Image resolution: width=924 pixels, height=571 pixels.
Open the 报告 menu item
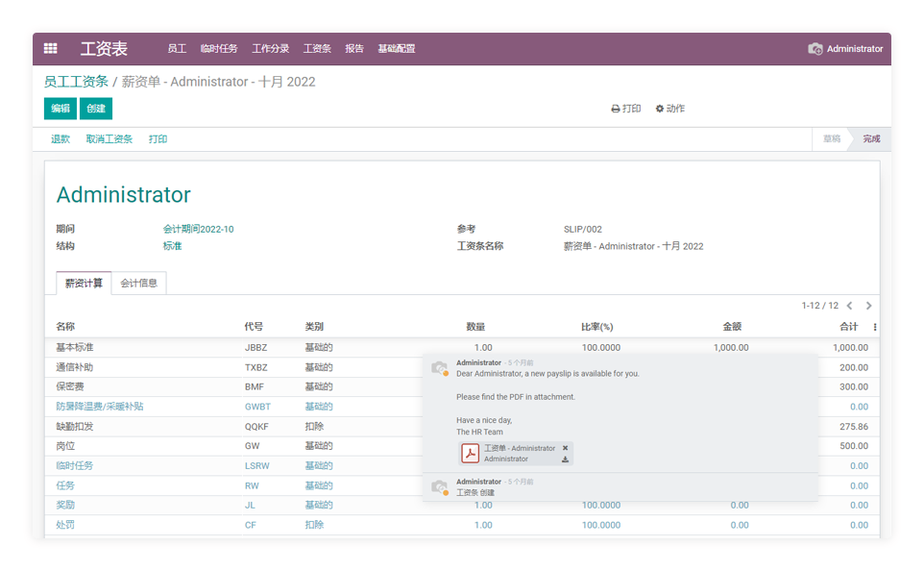354,49
